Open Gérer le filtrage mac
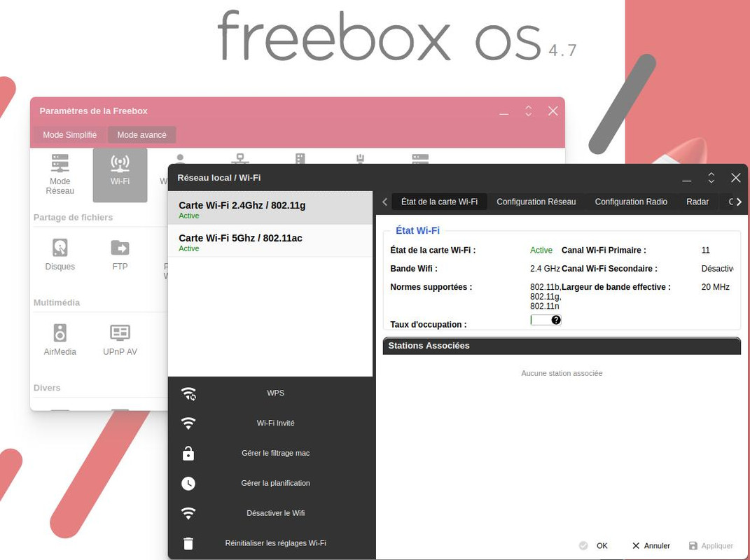The image size is (750, 560). pos(275,454)
